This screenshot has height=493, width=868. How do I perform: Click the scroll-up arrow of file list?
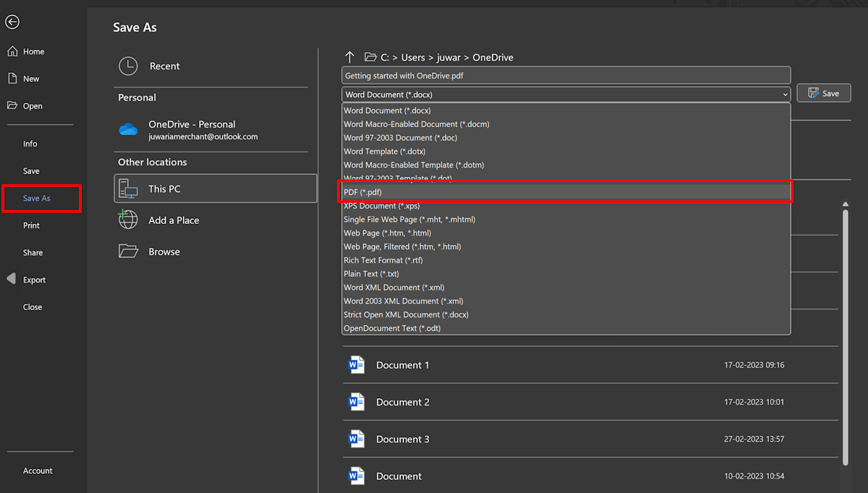[x=845, y=204]
